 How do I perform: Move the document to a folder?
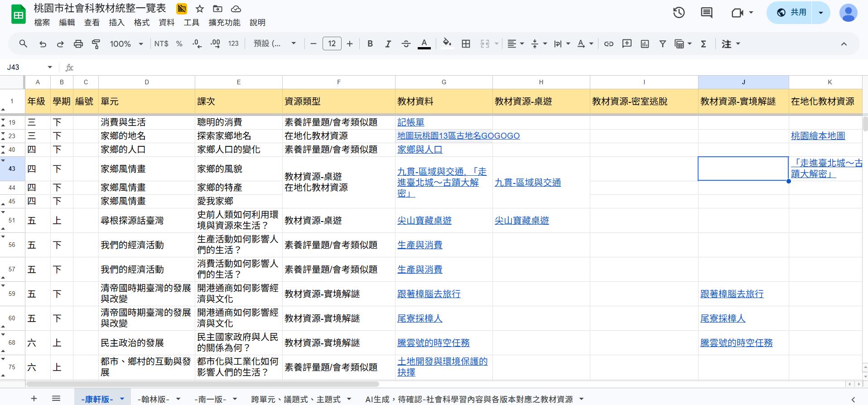pos(218,9)
